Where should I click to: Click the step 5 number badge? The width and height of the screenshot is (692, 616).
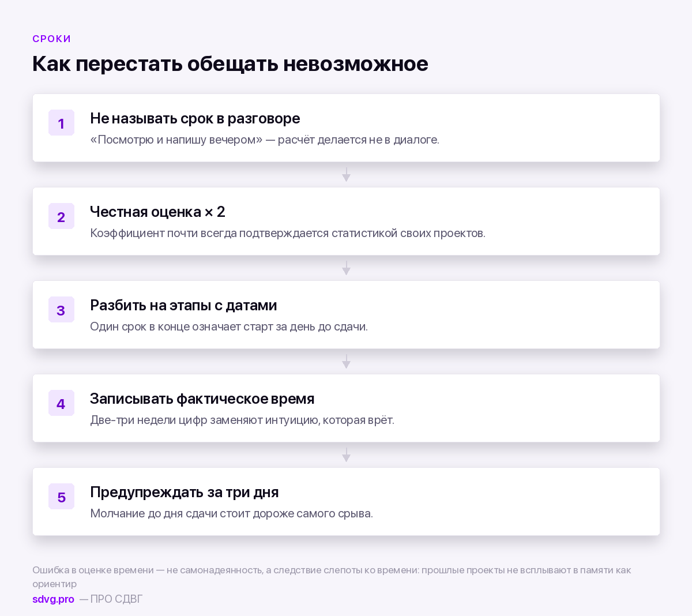61,497
